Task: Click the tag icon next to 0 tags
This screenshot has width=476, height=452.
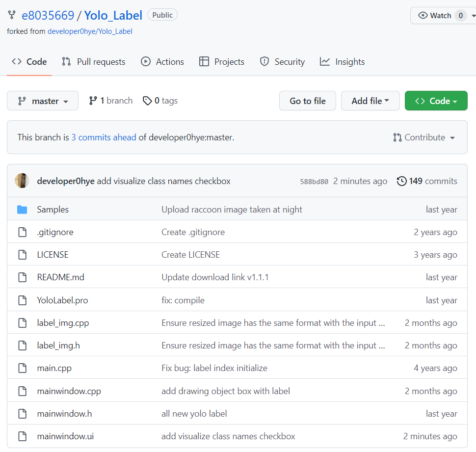Action: [x=147, y=101]
